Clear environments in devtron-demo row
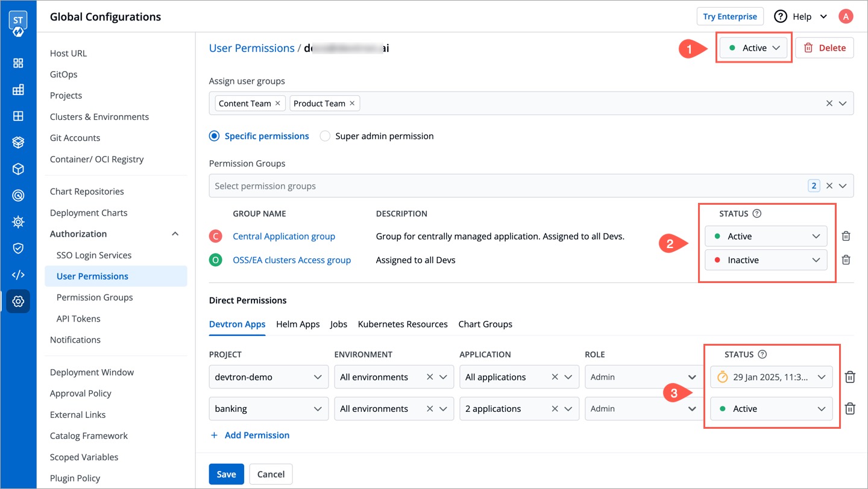This screenshot has height=489, width=868. pyautogui.click(x=430, y=377)
